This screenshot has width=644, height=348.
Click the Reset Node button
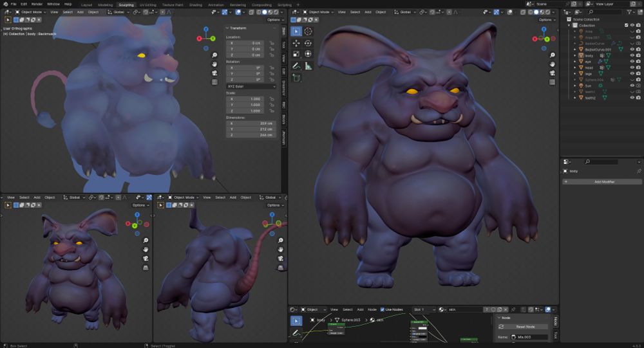coord(523,327)
